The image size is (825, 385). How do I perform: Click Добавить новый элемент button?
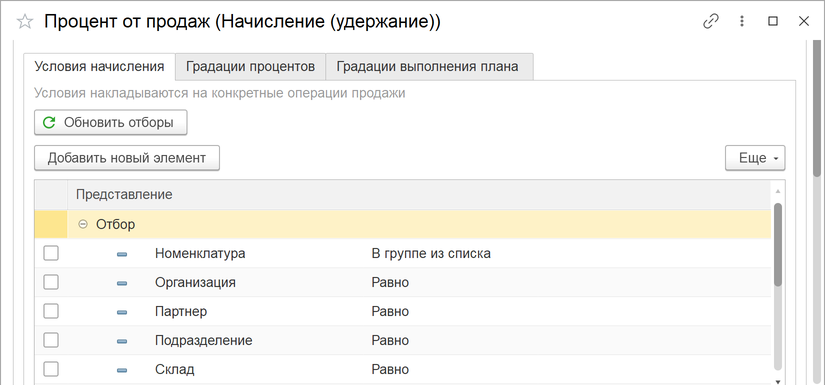tap(127, 158)
